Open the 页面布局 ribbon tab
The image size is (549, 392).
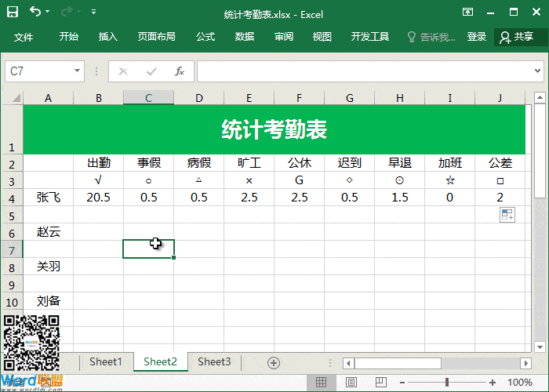[157, 36]
